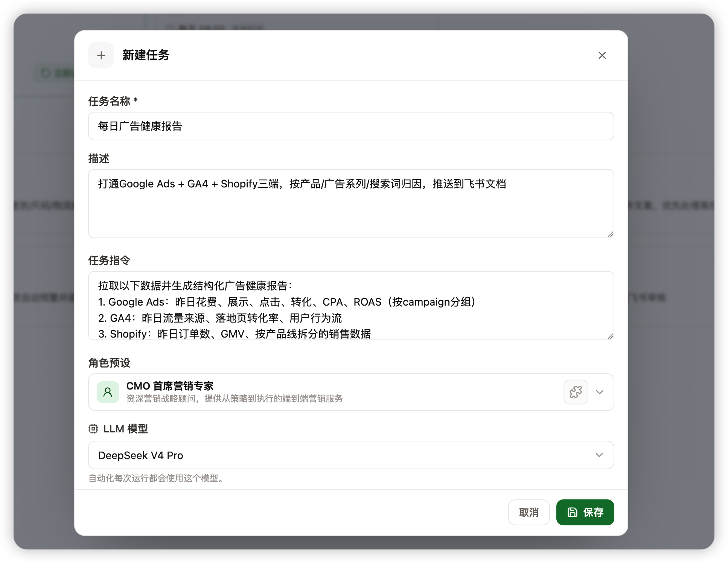
Task: Click the resize handle of 描述 box
Action: click(x=610, y=234)
